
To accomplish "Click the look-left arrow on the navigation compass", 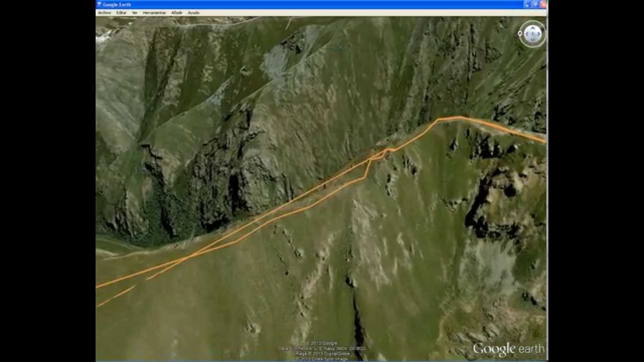I will [x=527, y=34].
